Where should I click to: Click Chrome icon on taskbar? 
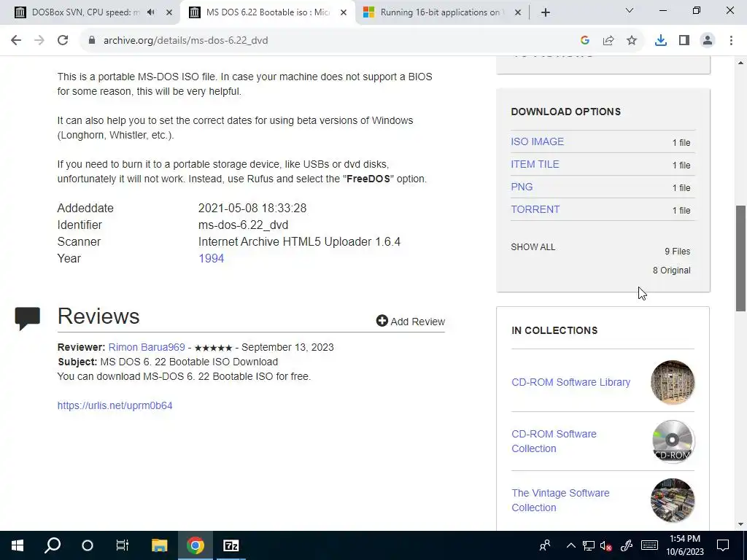click(x=196, y=545)
